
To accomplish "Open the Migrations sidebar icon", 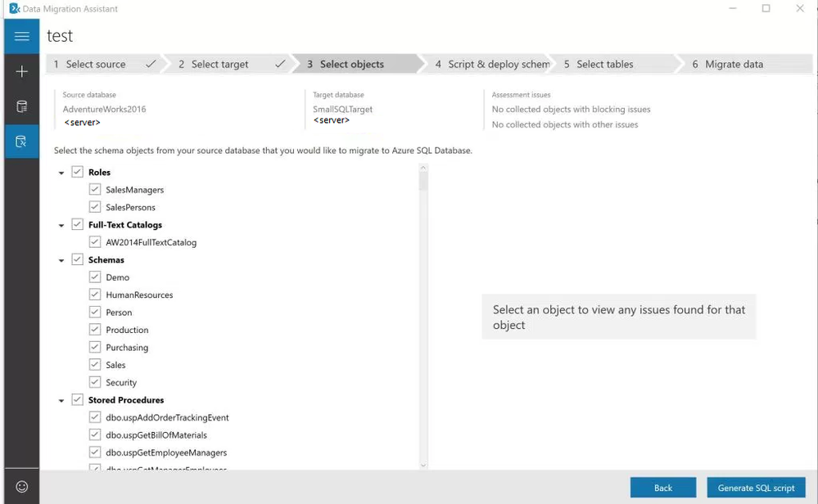I will click(22, 142).
